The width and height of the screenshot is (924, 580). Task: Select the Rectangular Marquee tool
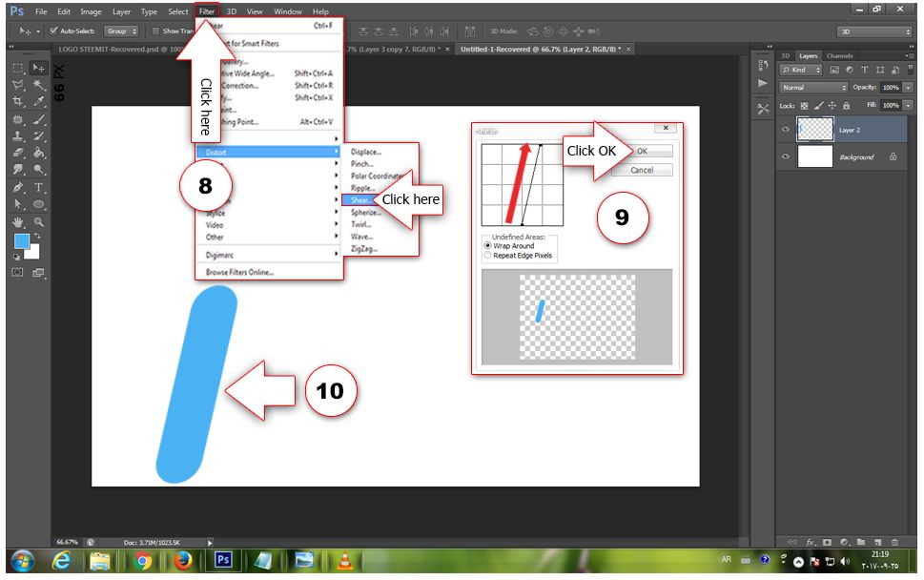tap(18, 68)
